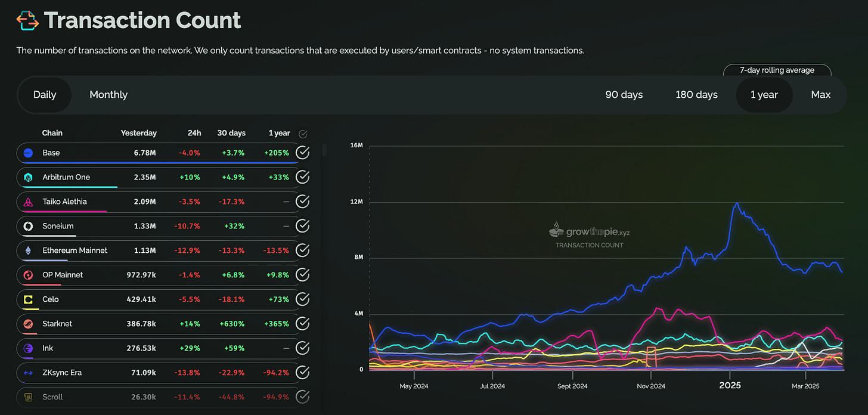
Task: Uncheck the OP Mainnet checkmark
Action: (x=303, y=275)
